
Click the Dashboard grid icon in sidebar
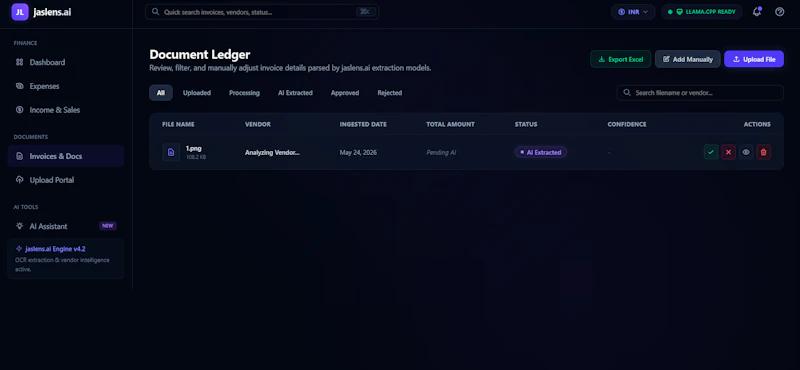coord(19,62)
